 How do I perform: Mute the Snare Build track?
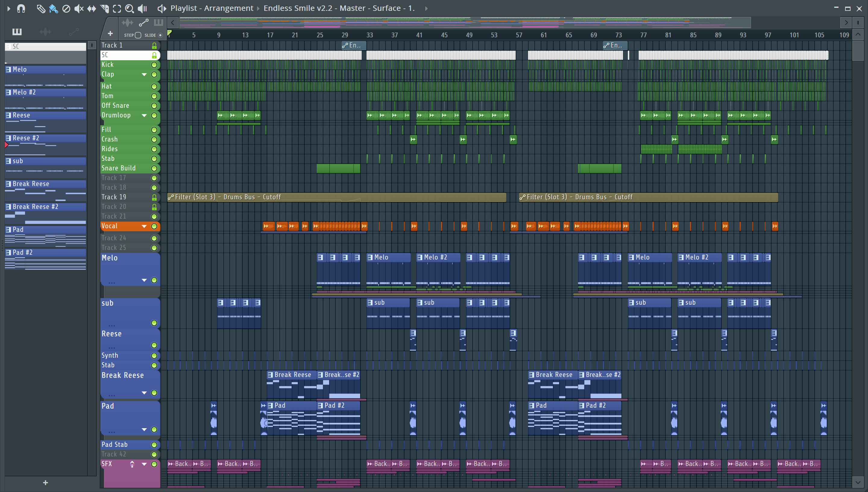pyautogui.click(x=154, y=168)
